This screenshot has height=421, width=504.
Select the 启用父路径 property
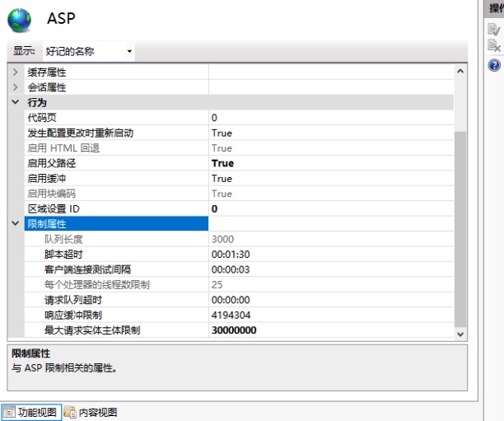pos(239,163)
